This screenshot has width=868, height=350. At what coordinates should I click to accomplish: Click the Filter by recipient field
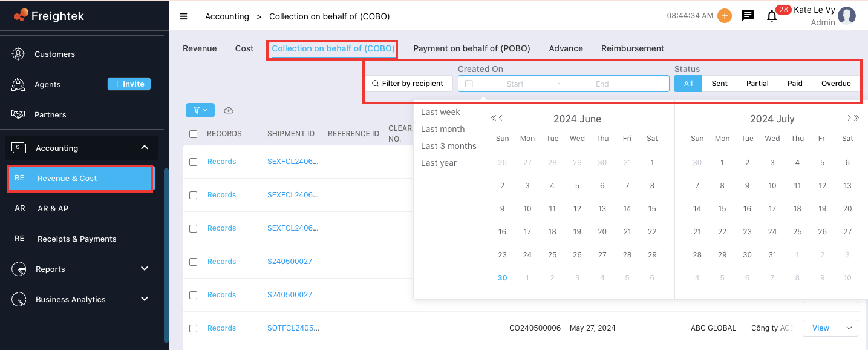tap(409, 84)
